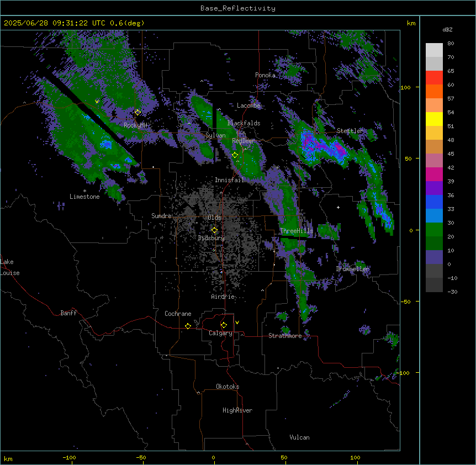Click the white plus marker north of Drumheller
476x465 pixels.
pos(338,207)
